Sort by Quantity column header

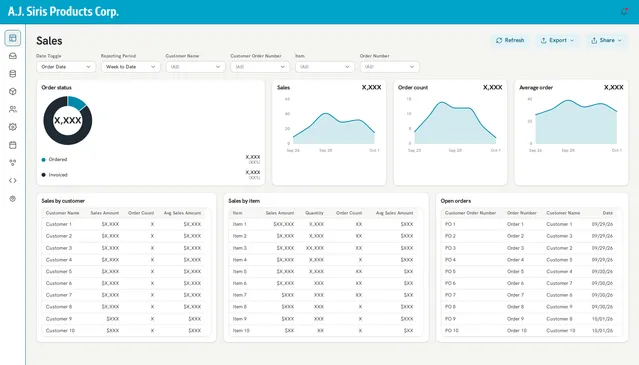314,213
